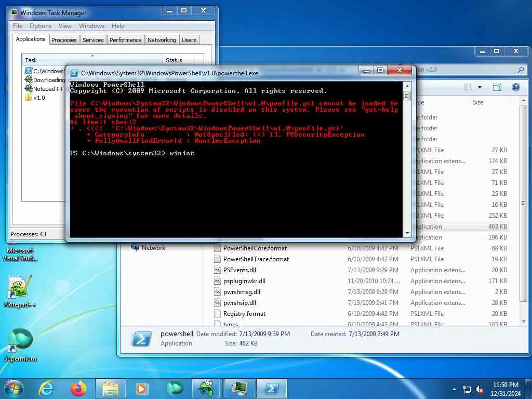Screen dimensions: 532x399
Task: Launch Internet Explorer from the taskbar
Action: pyautogui.click(x=47, y=389)
